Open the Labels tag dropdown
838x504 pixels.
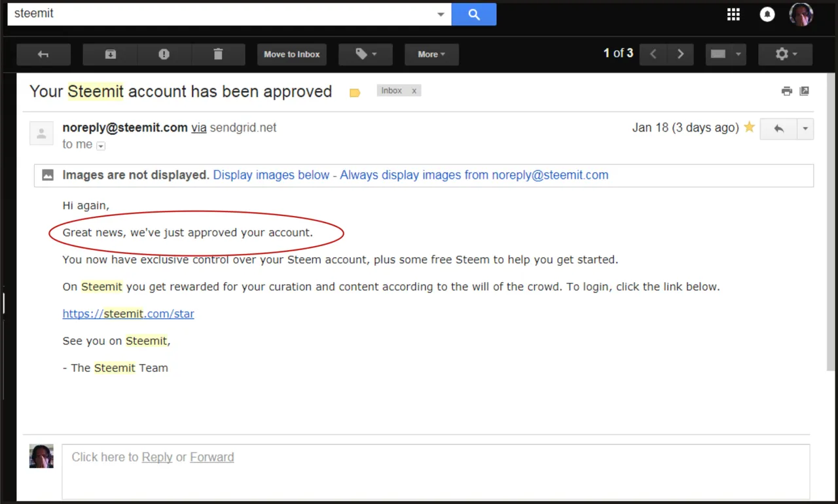point(365,54)
